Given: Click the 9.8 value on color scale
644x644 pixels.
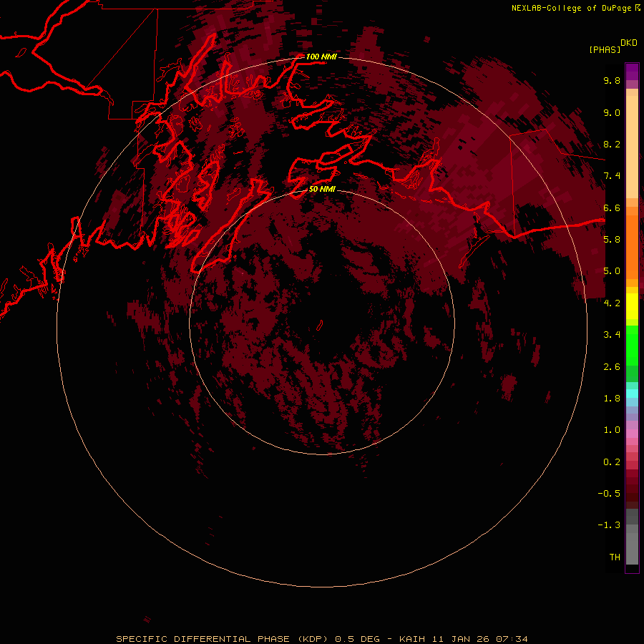Looking at the screenshot, I should coord(612,80).
